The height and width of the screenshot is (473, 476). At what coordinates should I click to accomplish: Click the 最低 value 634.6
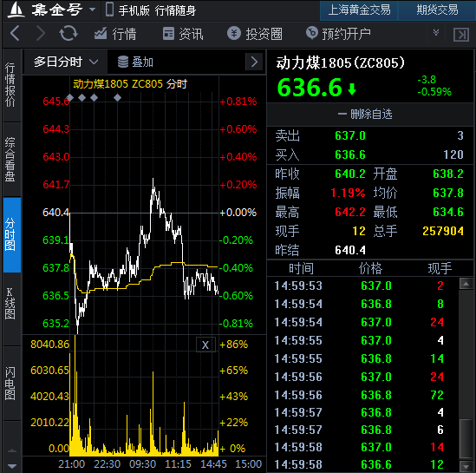click(x=448, y=212)
